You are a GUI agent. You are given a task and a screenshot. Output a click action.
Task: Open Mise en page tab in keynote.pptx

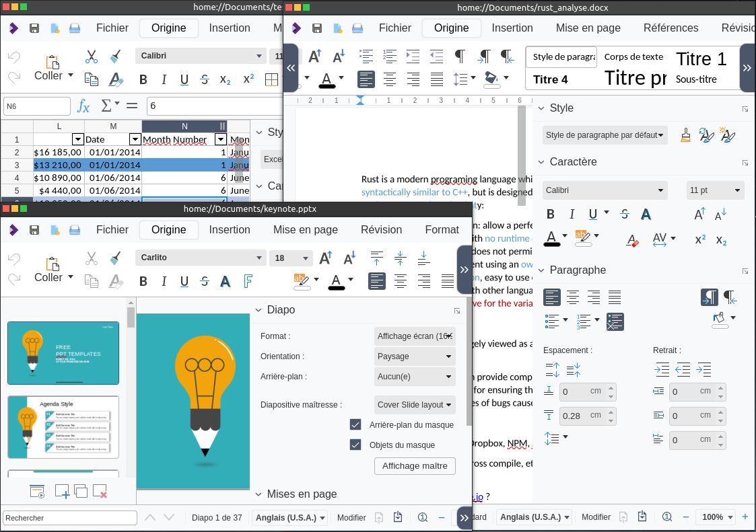[x=305, y=230]
